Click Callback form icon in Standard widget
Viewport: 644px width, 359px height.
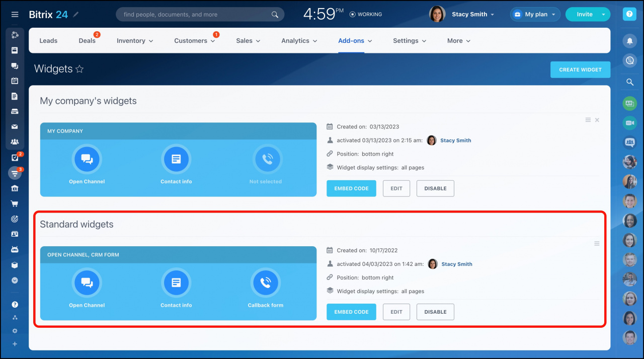point(266,283)
